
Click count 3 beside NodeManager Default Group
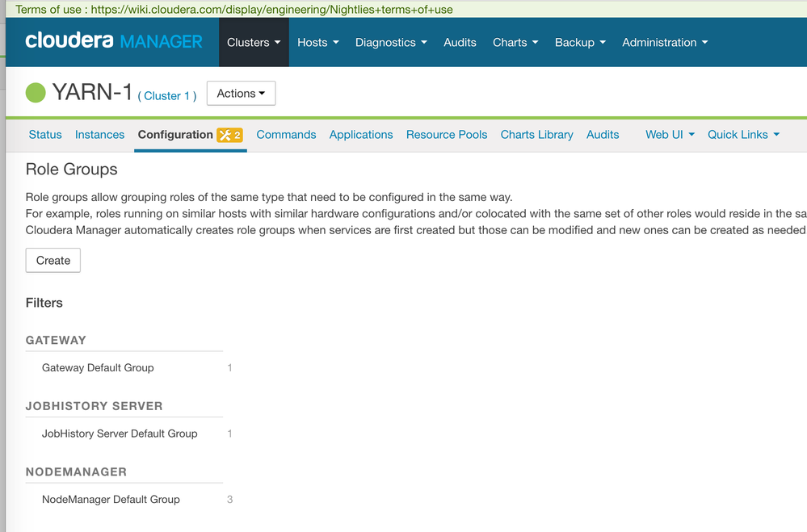[229, 500]
